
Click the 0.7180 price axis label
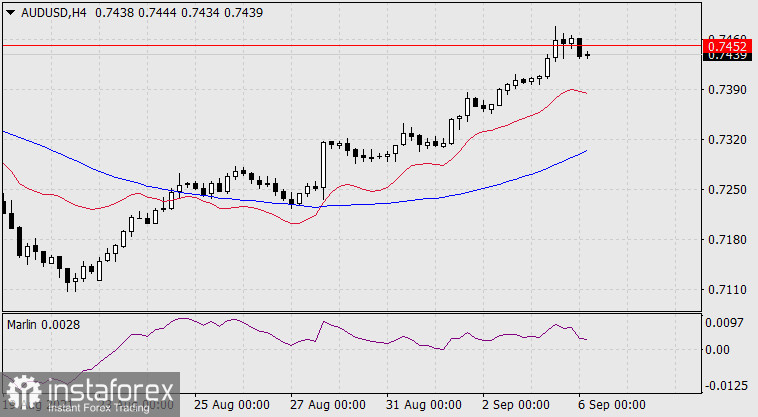click(x=726, y=240)
